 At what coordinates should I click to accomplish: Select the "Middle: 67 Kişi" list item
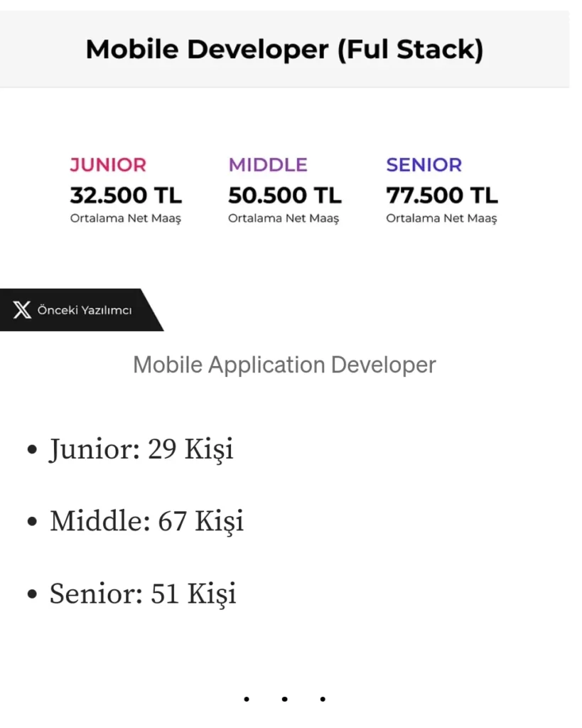[146, 522]
